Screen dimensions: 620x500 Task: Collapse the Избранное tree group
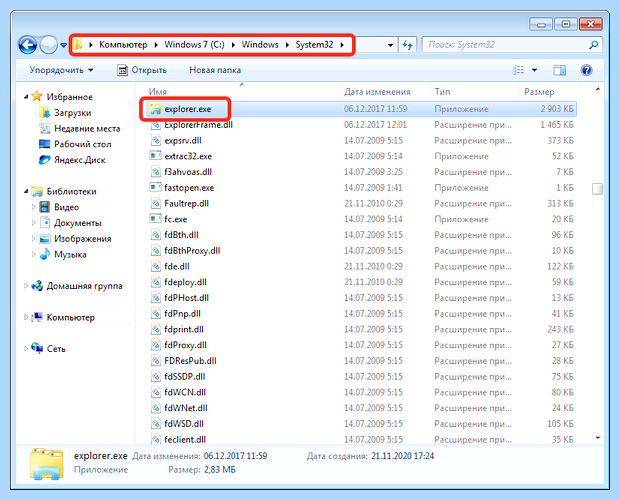click(26, 97)
